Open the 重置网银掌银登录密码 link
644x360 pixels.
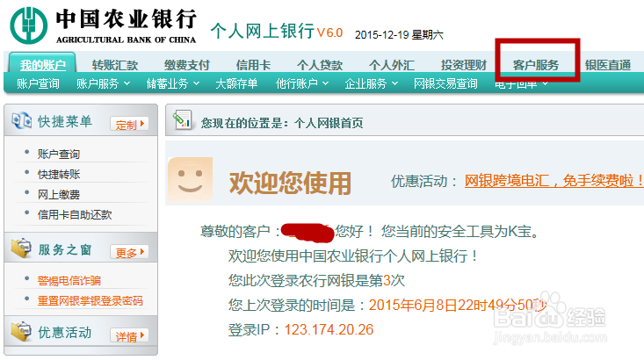point(90,300)
